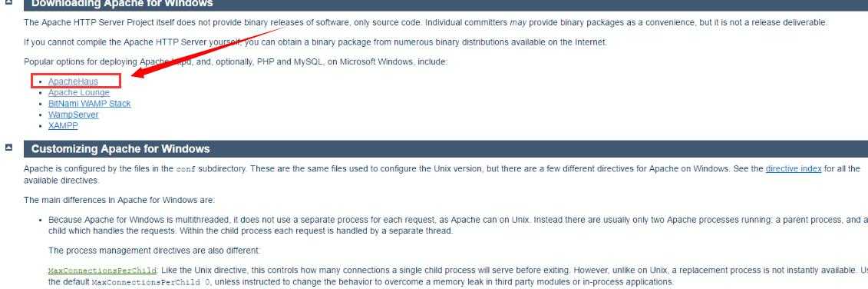Click the red box outlining ApacheHaus

click(76, 81)
